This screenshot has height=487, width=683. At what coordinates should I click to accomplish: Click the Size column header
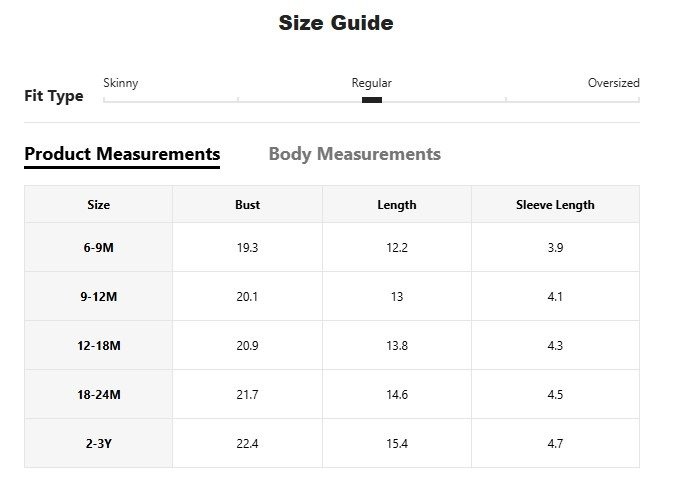point(98,205)
